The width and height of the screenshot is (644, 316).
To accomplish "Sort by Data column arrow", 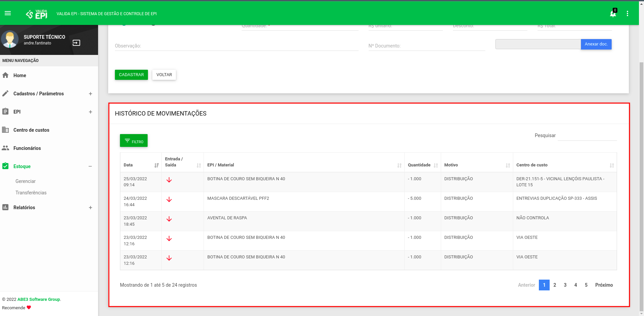I will [x=156, y=165].
